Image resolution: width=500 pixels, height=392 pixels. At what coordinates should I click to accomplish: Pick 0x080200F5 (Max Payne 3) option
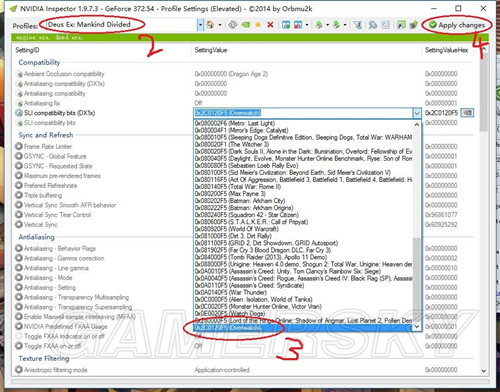[x=303, y=194]
